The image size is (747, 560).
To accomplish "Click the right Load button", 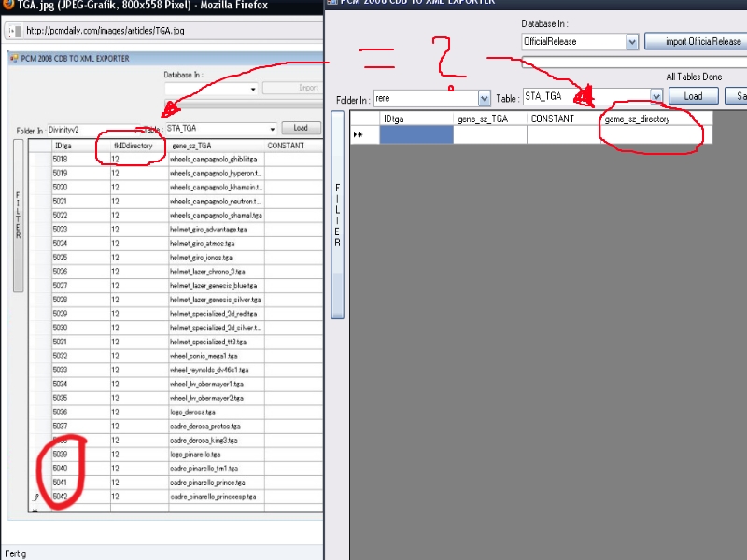I will 693,96.
